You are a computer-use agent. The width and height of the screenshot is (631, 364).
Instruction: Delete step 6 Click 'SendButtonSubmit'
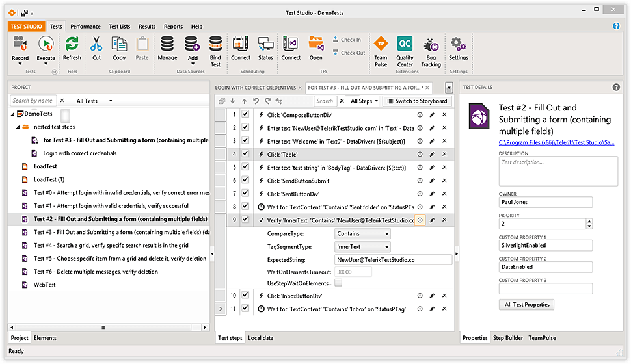444,181
